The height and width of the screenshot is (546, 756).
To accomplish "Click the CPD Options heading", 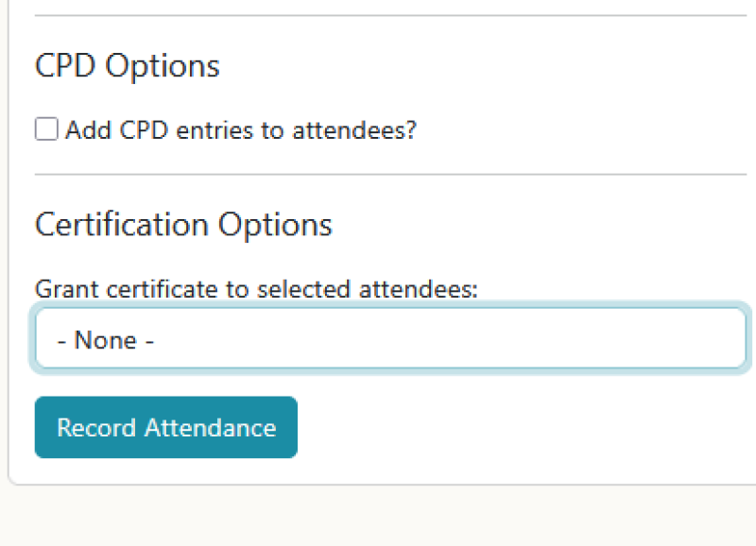I will [x=128, y=66].
